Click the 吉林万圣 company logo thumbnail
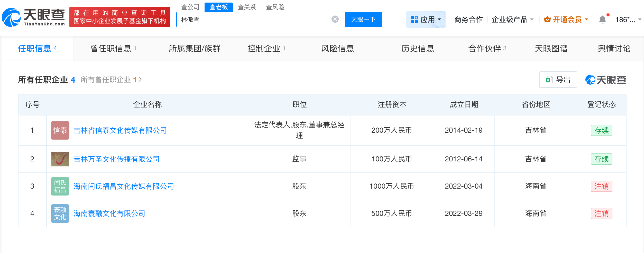The image size is (644, 253). pos(60,159)
